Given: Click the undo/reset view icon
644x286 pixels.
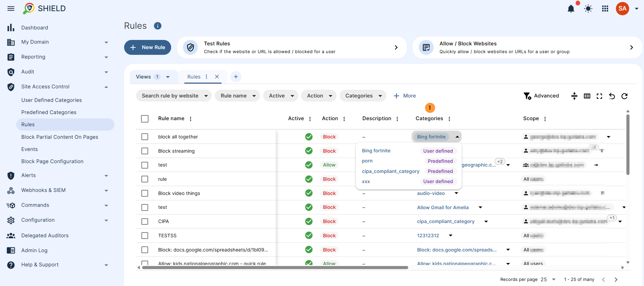Looking at the screenshot, I should [x=612, y=96].
